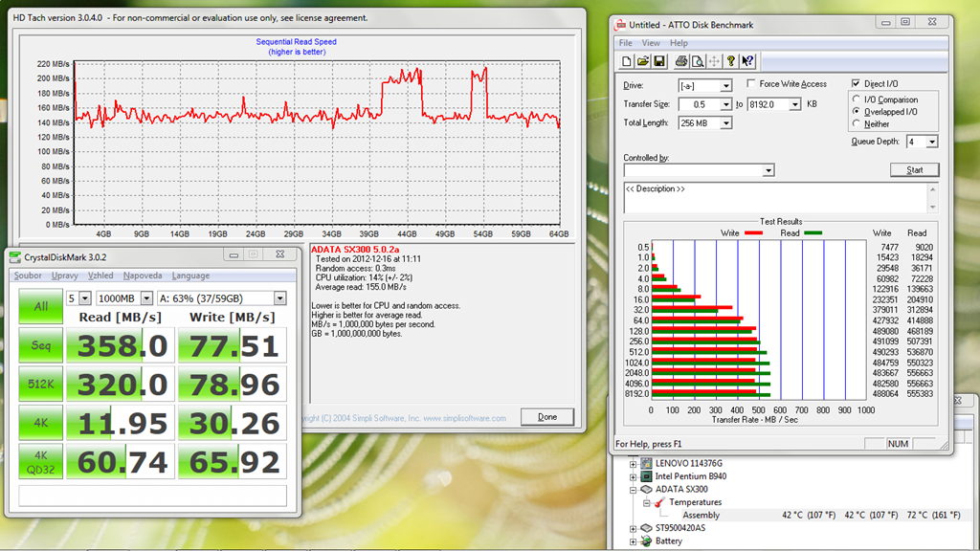
Task: Enable the Force Write Access checkbox
Action: click(751, 84)
